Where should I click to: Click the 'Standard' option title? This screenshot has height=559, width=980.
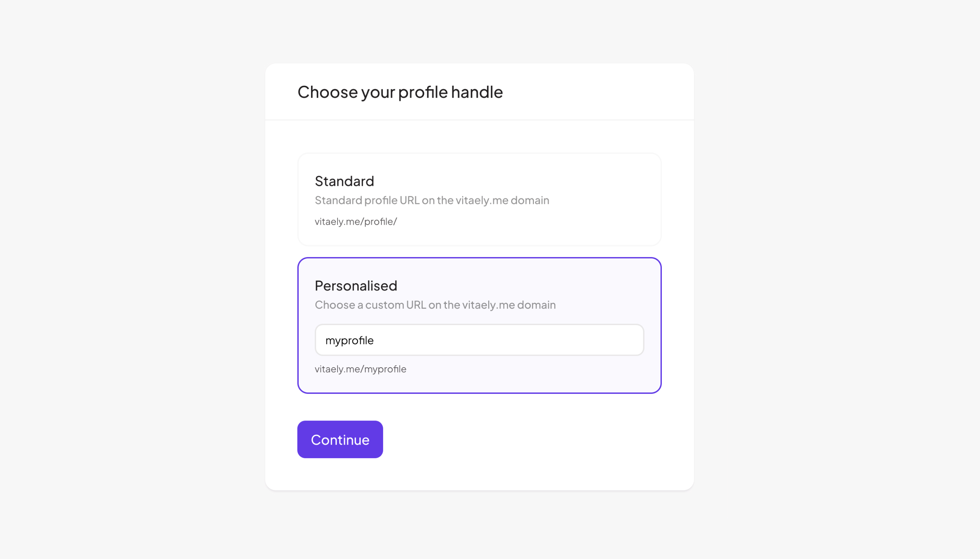tap(344, 181)
